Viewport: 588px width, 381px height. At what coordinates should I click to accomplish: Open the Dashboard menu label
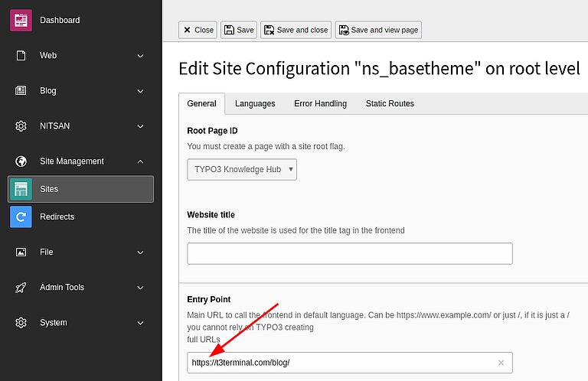(x=60, y=20)
